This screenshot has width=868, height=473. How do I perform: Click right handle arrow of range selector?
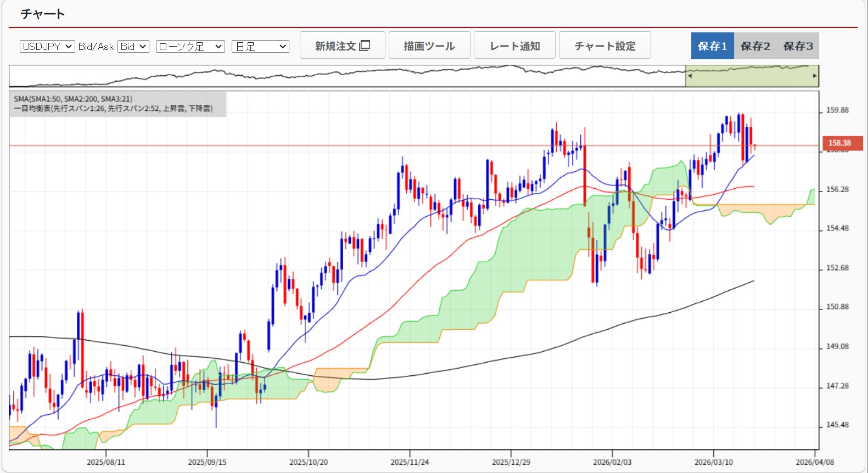[815, 76]
